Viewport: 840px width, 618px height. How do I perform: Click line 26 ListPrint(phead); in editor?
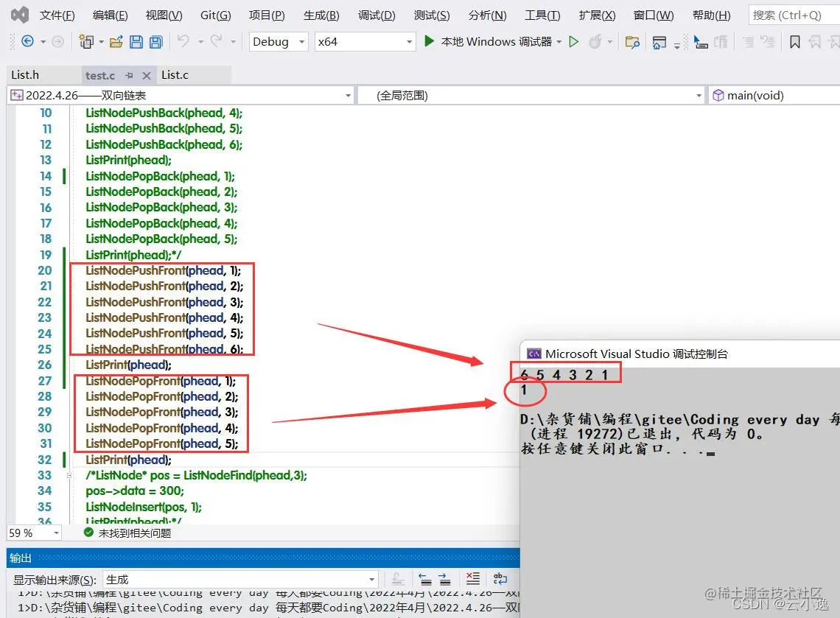coord(128,365)
